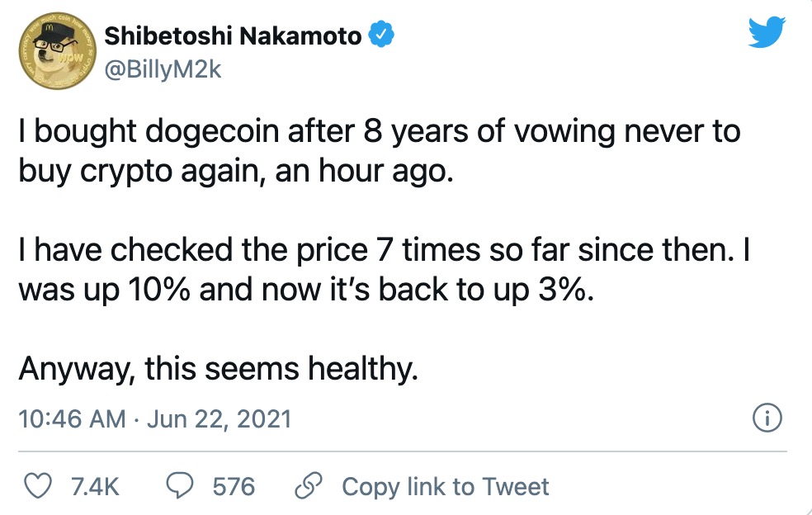
Task: Select Copy link to Tweet
Action: point(446,487)
